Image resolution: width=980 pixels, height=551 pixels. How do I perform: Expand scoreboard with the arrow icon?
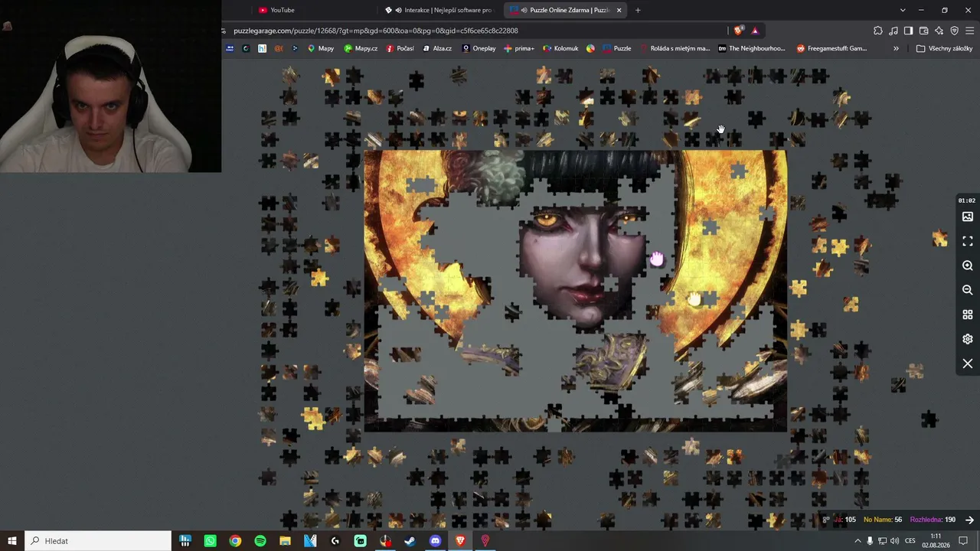click(969, 520)
